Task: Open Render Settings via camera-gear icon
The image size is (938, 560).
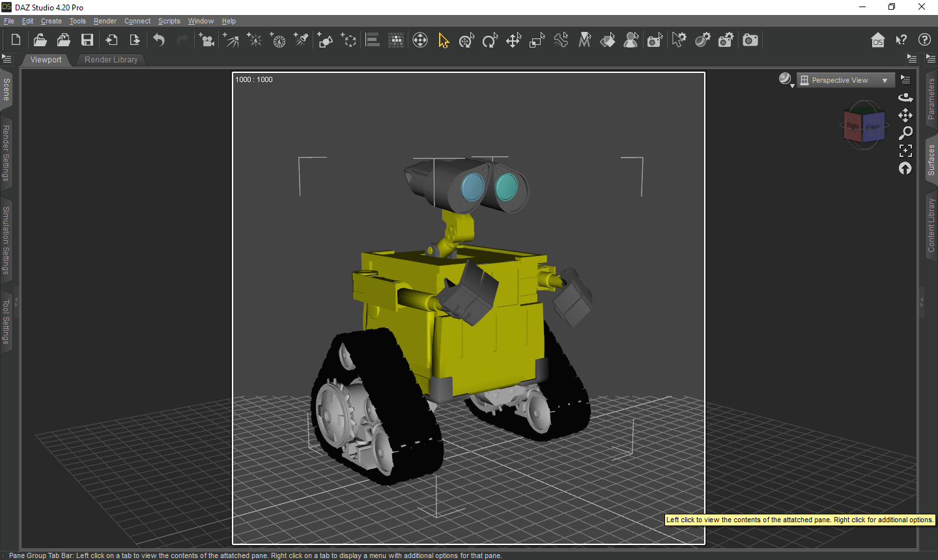Action: coord(726,40)
